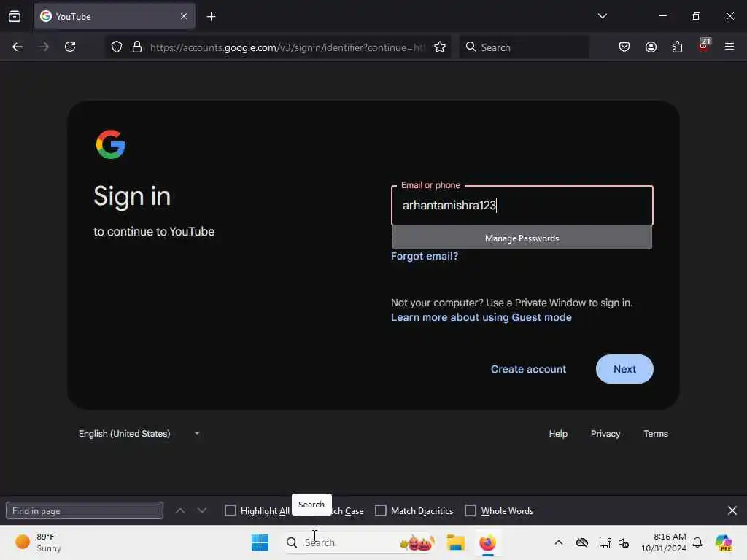
Task: Reload the current page
Action: click(70, 47)
